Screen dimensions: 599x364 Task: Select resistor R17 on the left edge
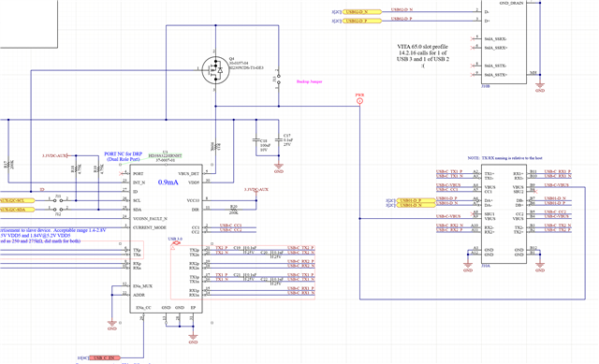[8, 165]
